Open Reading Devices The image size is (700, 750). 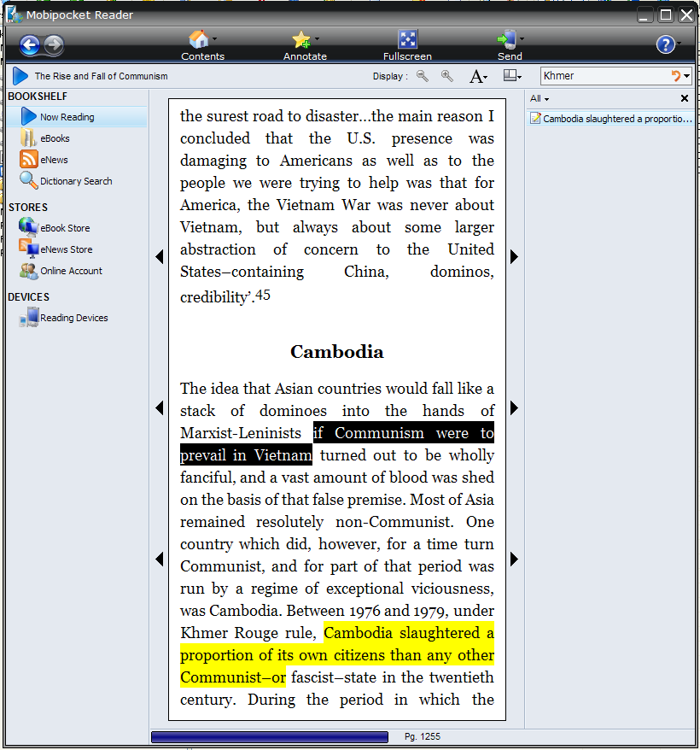73,318
